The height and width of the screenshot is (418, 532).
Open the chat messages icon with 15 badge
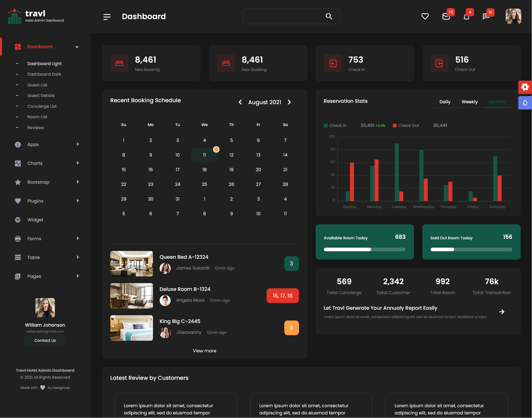tap(486, 17)
